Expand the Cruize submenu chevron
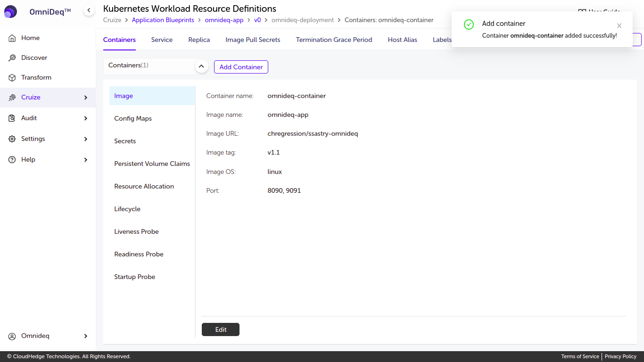The height and width of the screenshot is (362, 644). 86,98
